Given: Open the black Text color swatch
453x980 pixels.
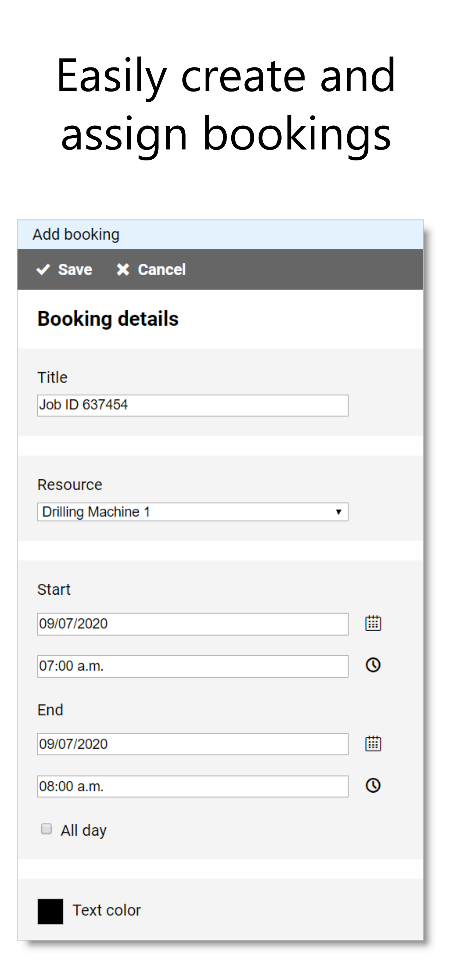Looking at the screenshot, I should click(x=50, y=911).
